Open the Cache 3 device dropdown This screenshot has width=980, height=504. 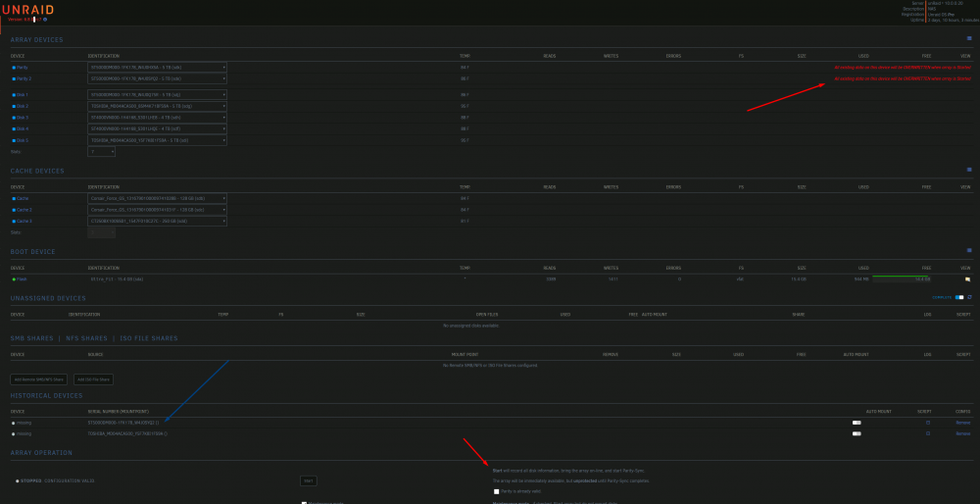click(157, 221)
